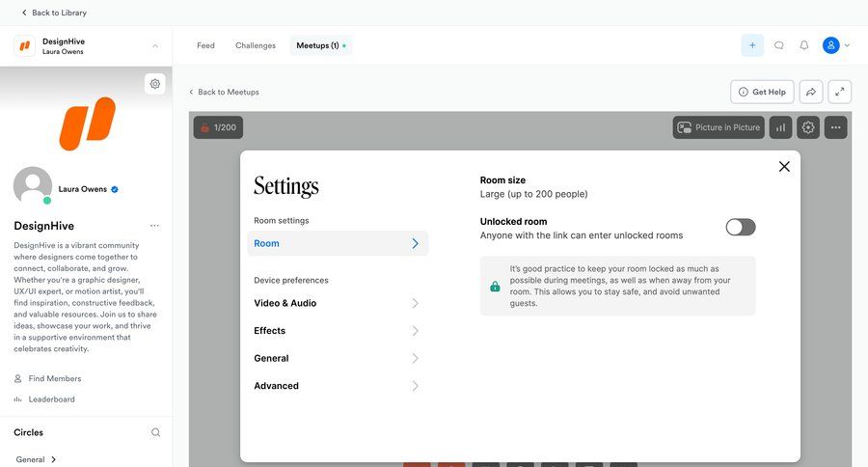Click the Get Help button

762,92
